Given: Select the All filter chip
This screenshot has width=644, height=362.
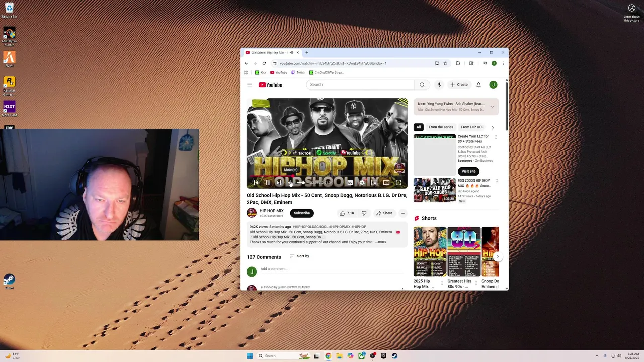Looking at the screenshot, I should point(419,127).
